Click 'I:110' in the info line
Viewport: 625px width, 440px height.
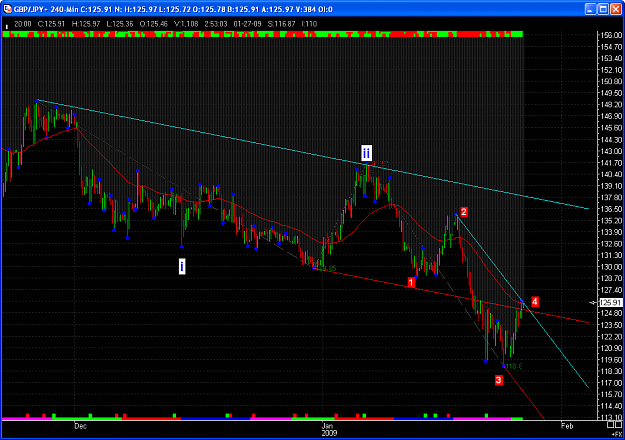click(x=309, y=24)
